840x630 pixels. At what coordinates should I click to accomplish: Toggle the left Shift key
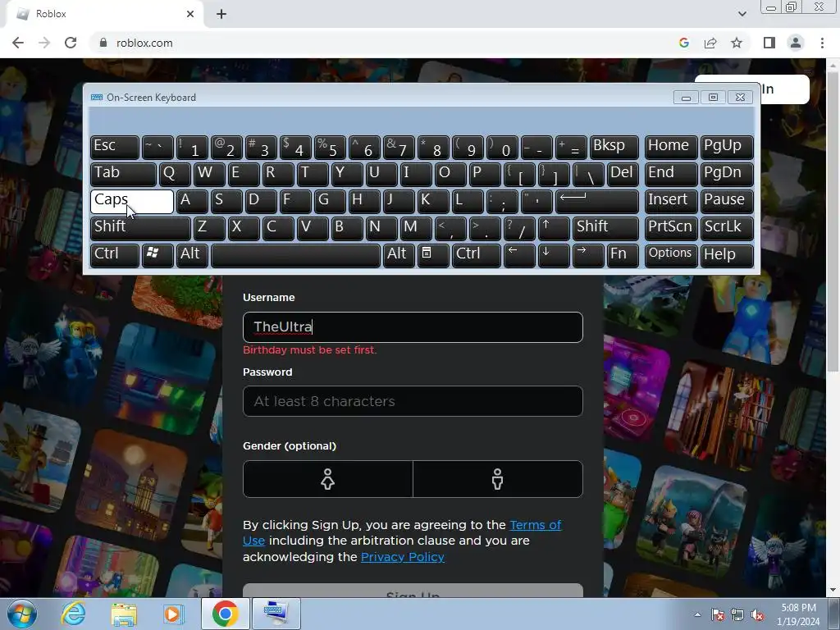(x=140, y=228)
